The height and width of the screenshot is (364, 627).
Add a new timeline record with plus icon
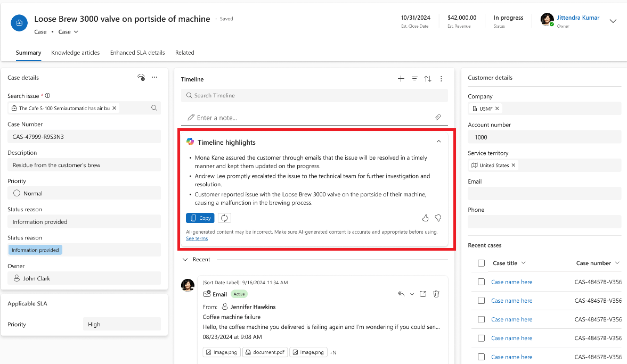[401, 79]
